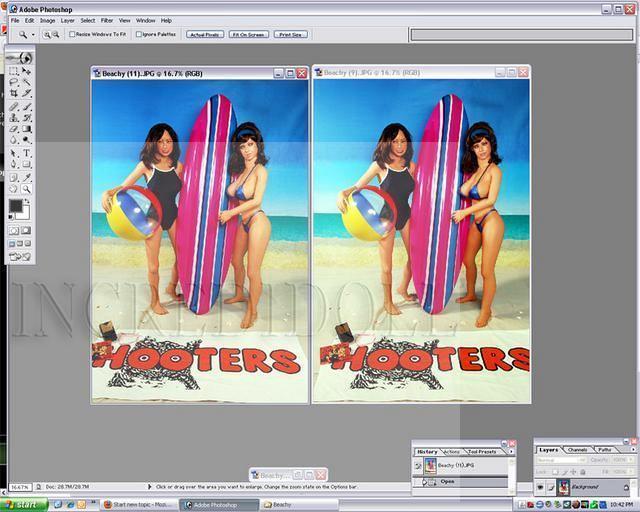640x512 pixels.
Task: Click the Fit On Screen button
Action: pyautogui.click(x=249, y=35)
